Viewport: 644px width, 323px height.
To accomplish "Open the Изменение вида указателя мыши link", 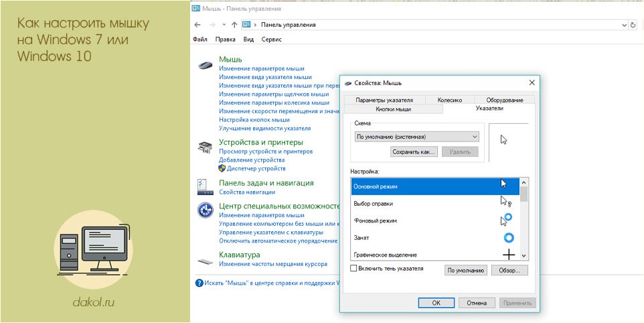I will click(x=265, y=77).
